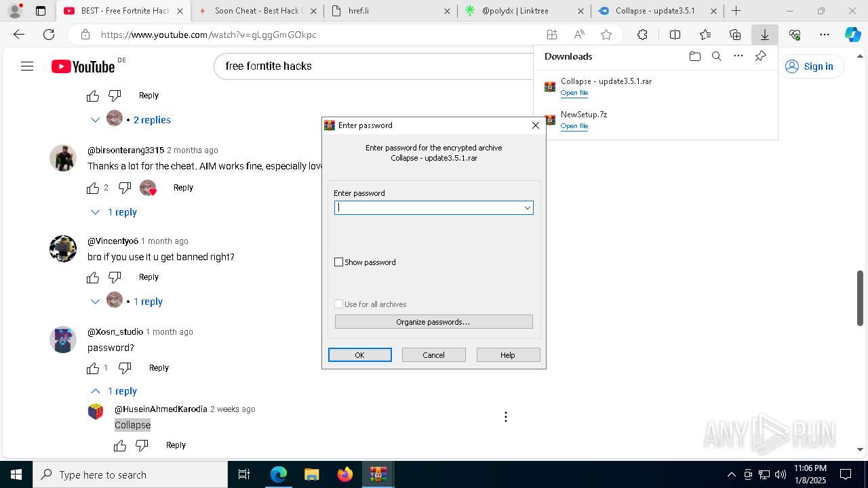Click Cancel in Enter password dialog

pyautogui.click(x=434, y=355)
